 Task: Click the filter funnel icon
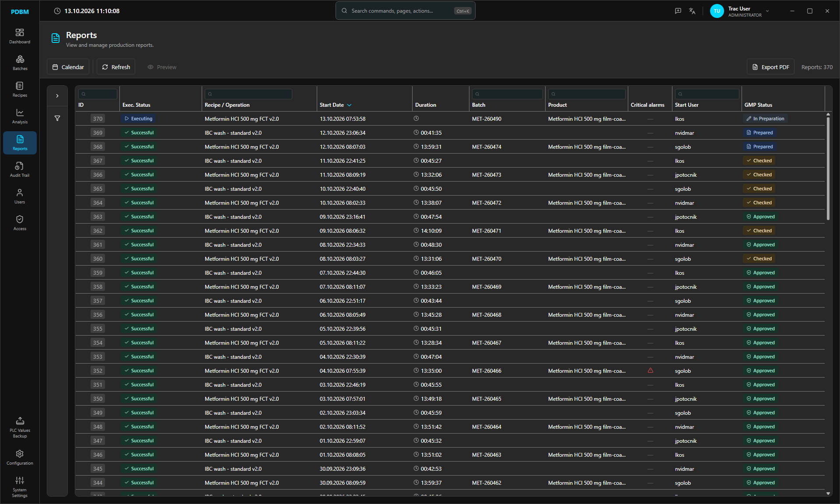coord(57,118)
